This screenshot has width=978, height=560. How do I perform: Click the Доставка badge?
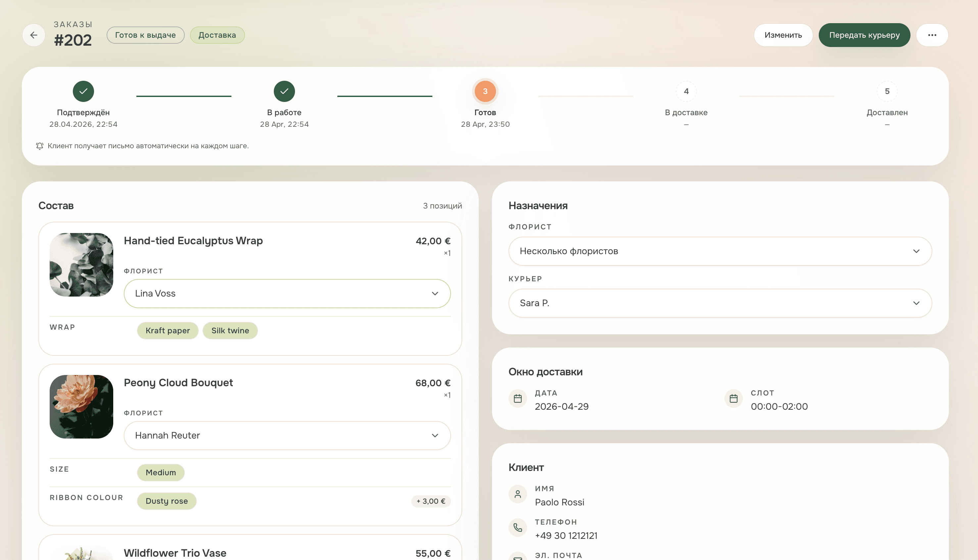click(x=217, y=35)
